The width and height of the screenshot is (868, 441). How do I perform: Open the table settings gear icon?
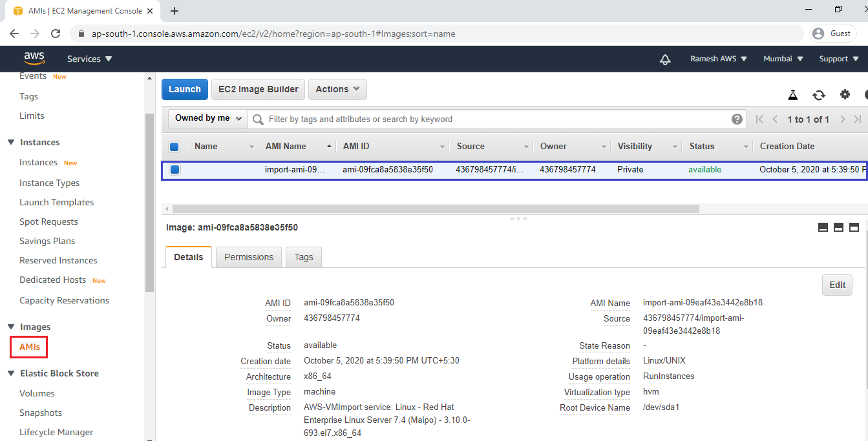[x=845, y=94]
